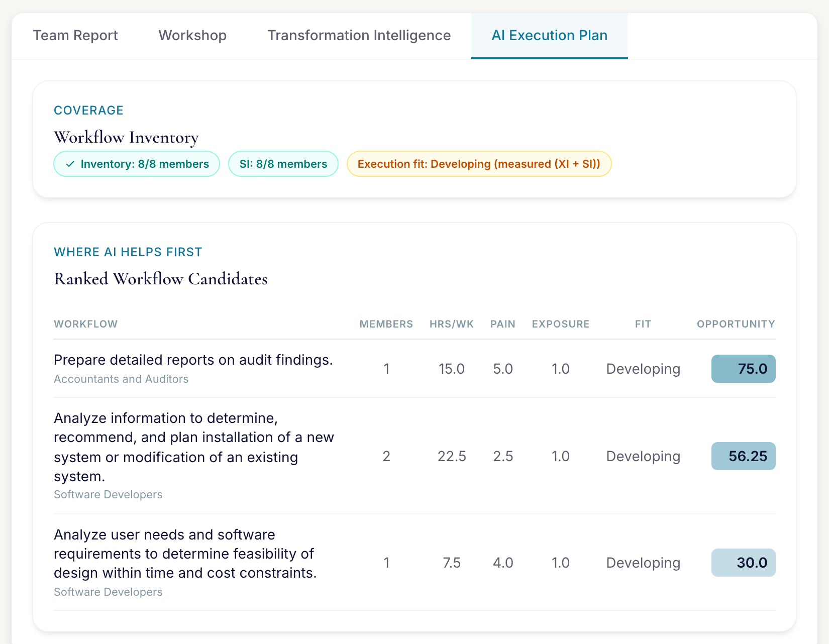
Task: Click the 2.5 pain value
Action: click(503, 456)
